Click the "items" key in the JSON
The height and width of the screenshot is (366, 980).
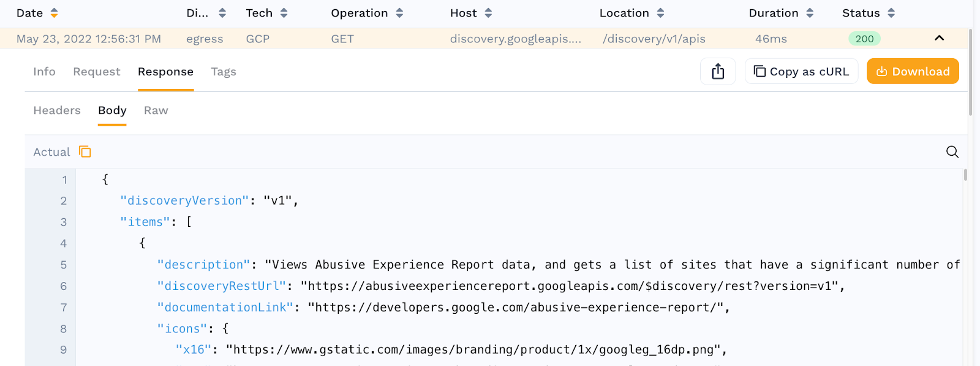(145, 222)
